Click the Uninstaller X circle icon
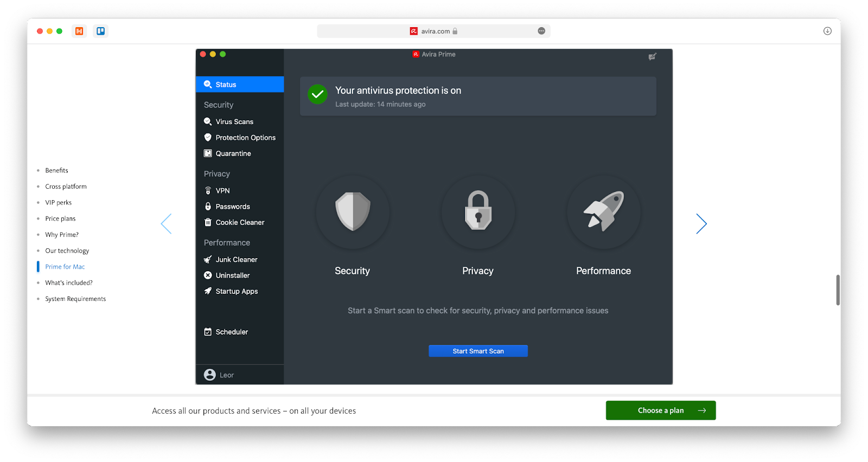Screen dimensions: 868x462 (x=208, y=275)
